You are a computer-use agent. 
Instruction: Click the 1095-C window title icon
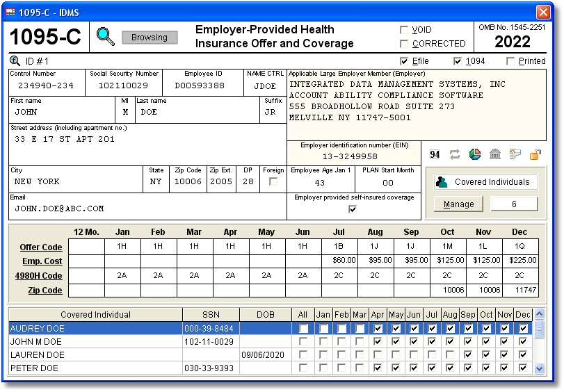(10, 13)
